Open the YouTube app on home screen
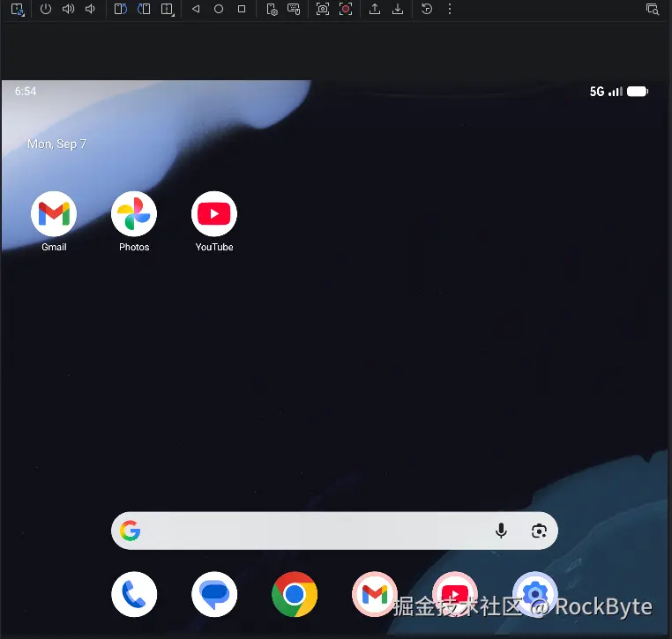672x639 pixels. click(213, 221)
